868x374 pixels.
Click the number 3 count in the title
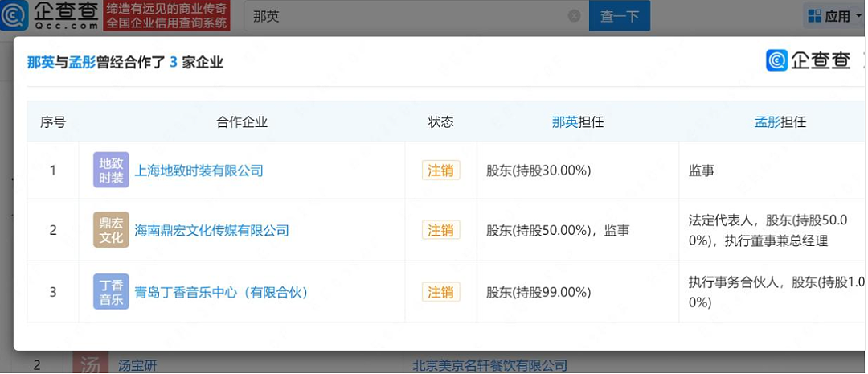pyautogui.click(x=174, y=63)
